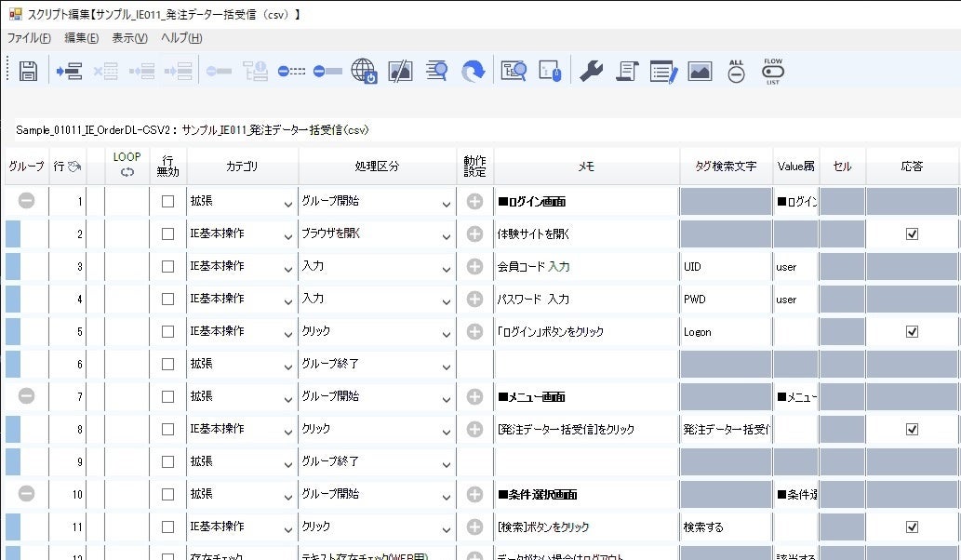Save the script with the floppy disk icon
The width and height of the screenshot is (961, 560).
pyautogui.click(x=28, y=71)
